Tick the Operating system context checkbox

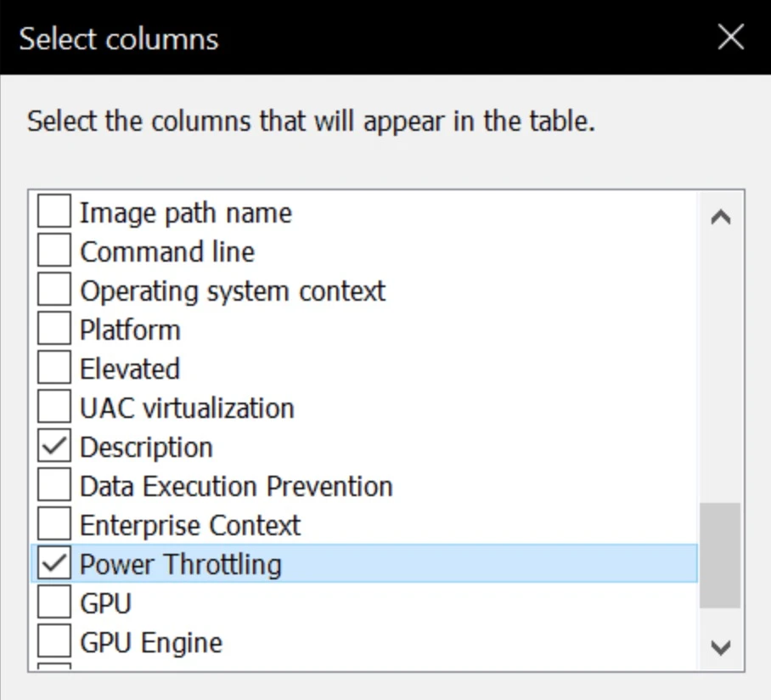coord(53,291)
